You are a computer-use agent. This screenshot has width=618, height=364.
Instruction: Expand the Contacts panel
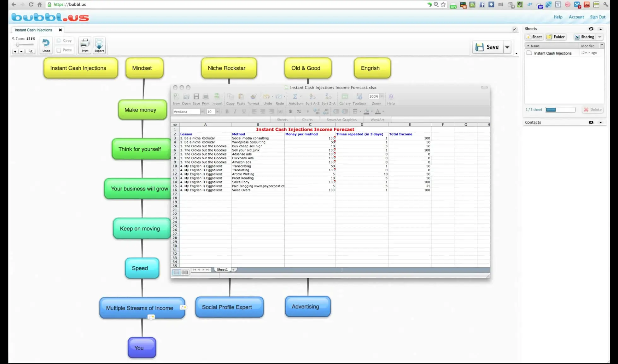(x=601, y=122)
